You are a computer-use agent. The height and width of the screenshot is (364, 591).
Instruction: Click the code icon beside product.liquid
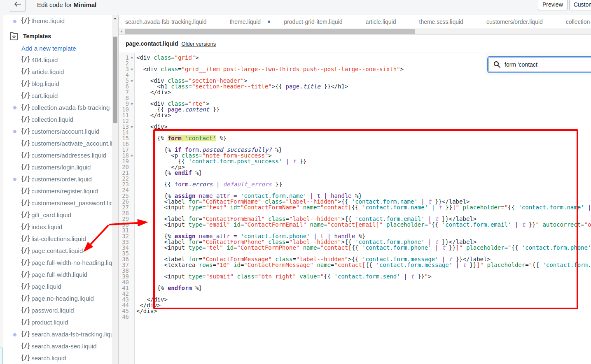[x=26, y=322]
